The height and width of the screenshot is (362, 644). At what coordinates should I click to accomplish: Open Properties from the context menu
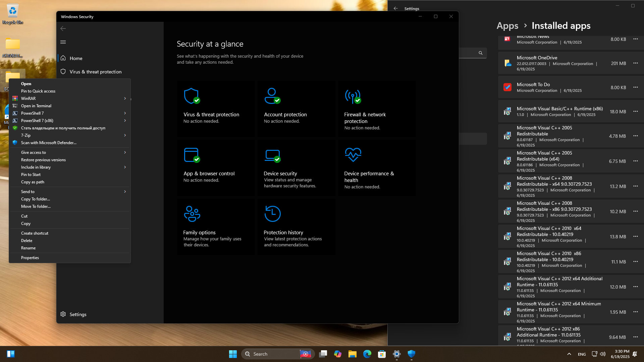tap(70, 258)
